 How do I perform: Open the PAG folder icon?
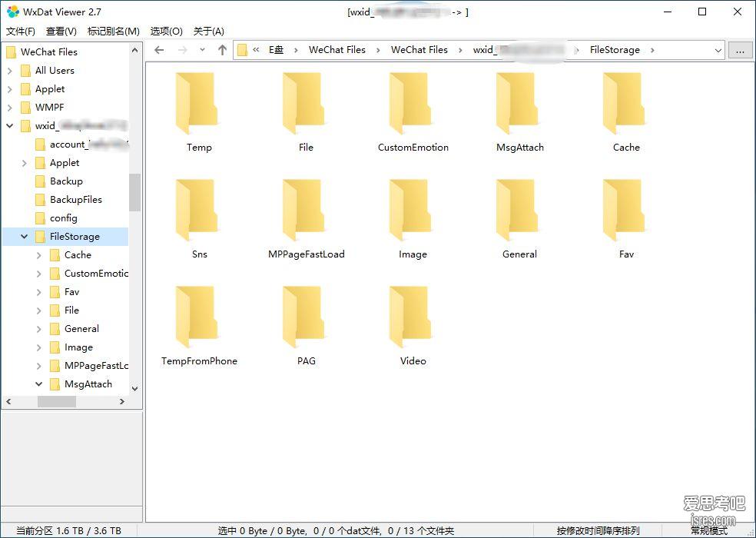[304, 317]
